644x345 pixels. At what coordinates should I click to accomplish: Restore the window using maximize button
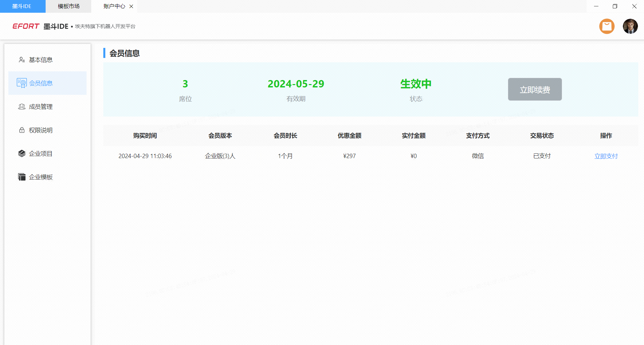click(615, 6)
